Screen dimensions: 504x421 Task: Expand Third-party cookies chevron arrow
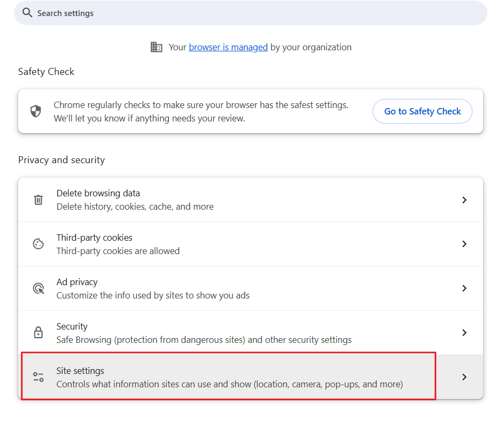point(464,244)
